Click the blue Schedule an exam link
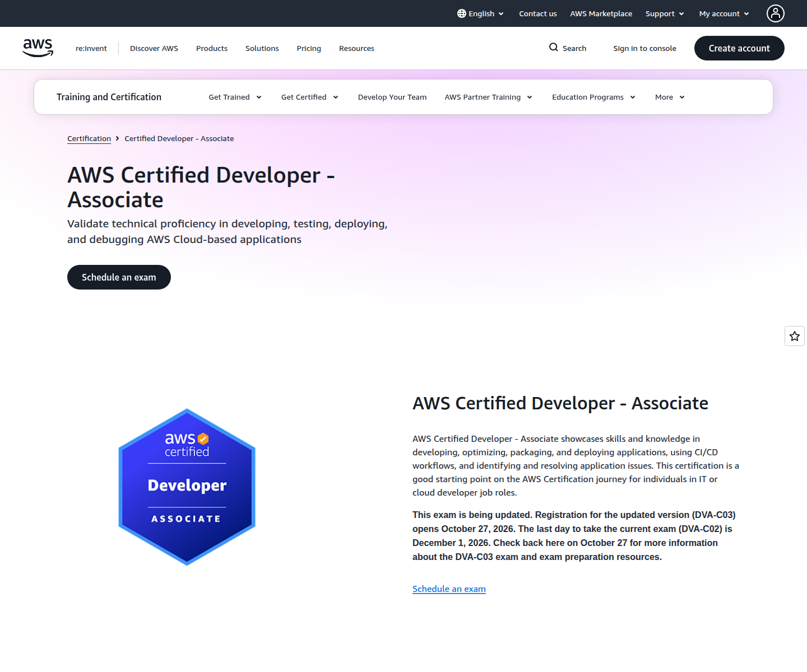Screen dimensions: 807x672 [449, 589]
